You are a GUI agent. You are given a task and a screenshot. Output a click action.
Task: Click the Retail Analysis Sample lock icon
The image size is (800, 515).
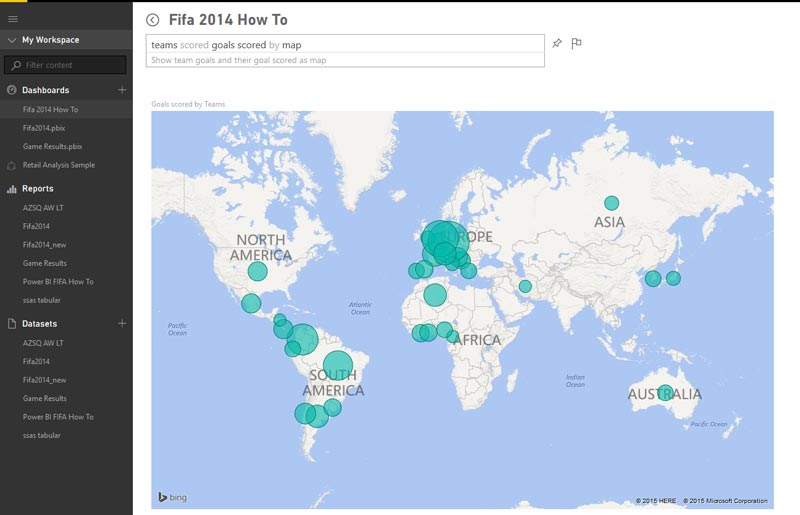(11, 165)
